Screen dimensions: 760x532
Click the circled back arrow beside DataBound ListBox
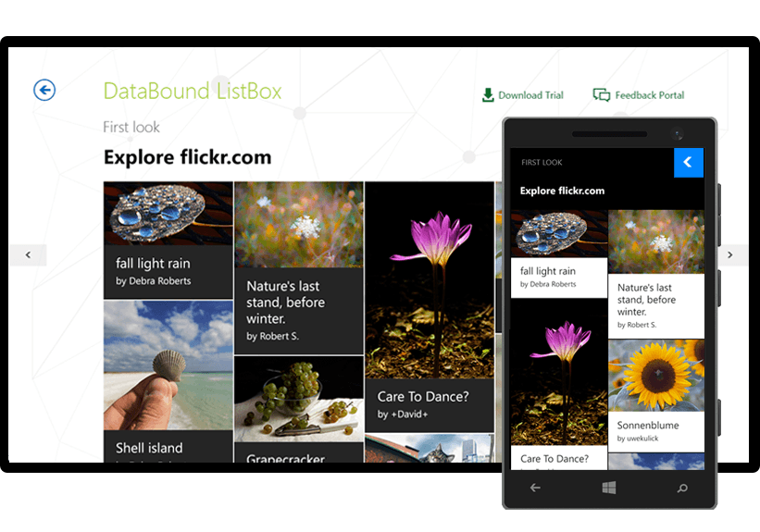click(44, 90)
